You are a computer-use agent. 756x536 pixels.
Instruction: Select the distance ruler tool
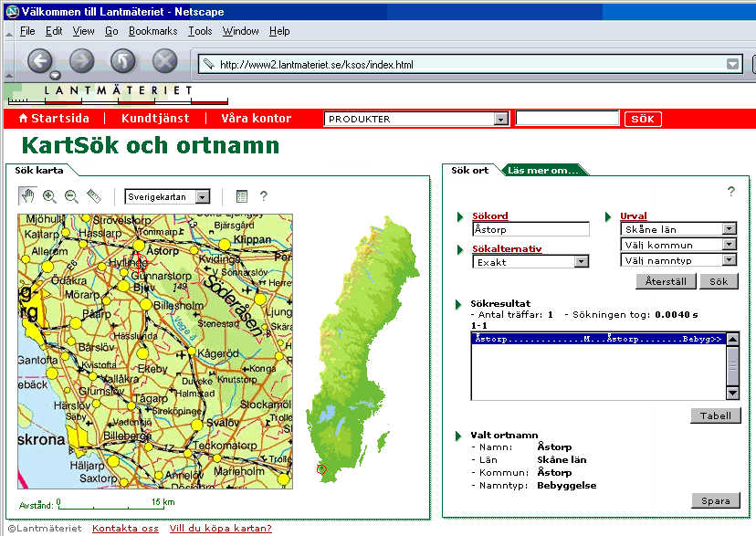coord(93,196)
